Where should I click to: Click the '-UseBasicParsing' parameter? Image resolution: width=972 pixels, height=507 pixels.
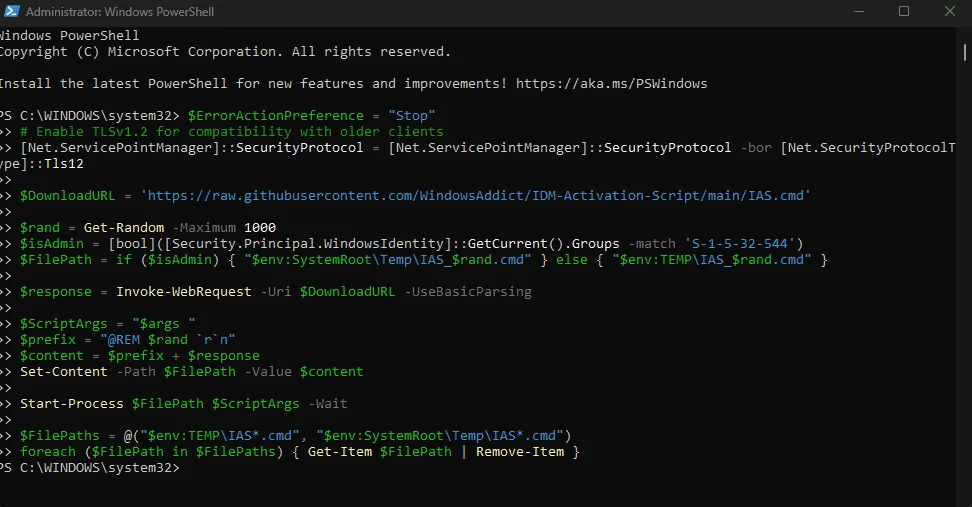coord(468,291)
